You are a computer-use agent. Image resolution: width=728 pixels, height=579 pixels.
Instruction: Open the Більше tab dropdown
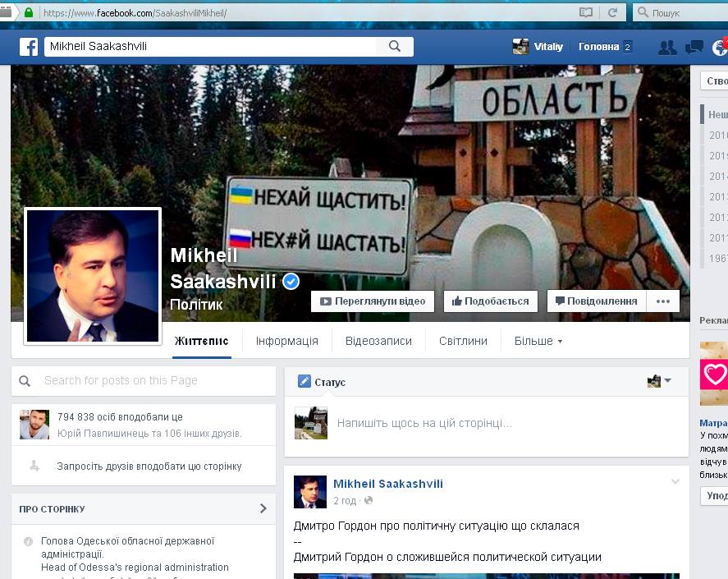538,341
